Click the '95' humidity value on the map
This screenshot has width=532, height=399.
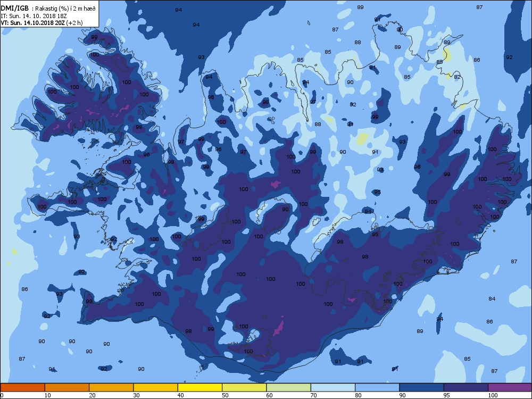(x=377, y=192)
